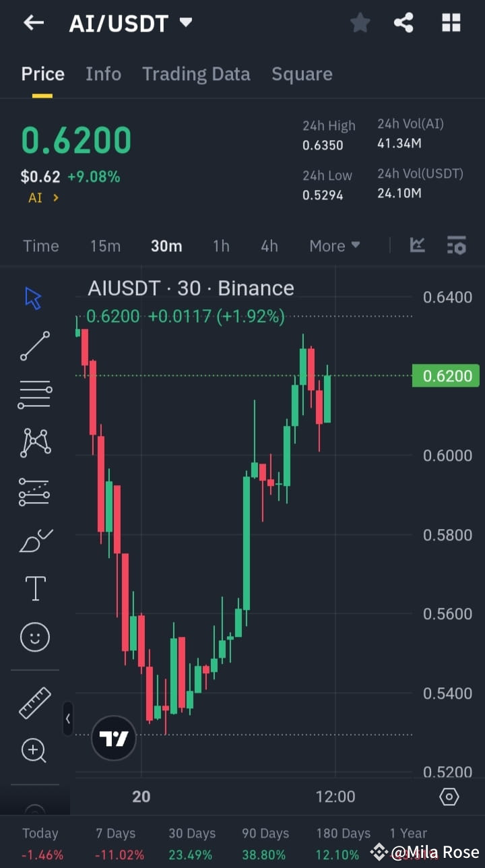Select the Time chart interval
485x868 pixels.
point(41,246)
